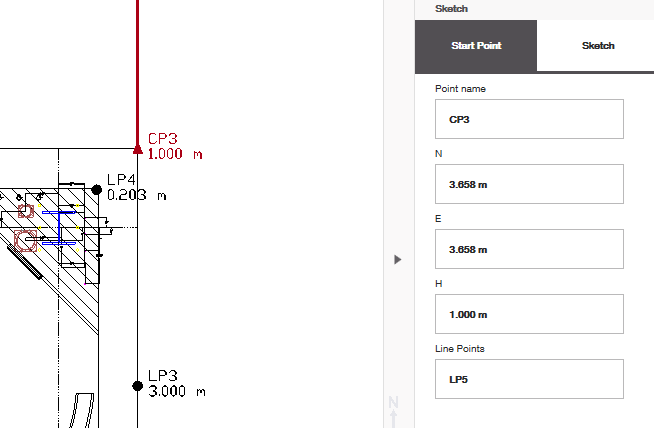Switch to the Start Point tab
This screenshot has height=428, width=654.
point(475,46)
